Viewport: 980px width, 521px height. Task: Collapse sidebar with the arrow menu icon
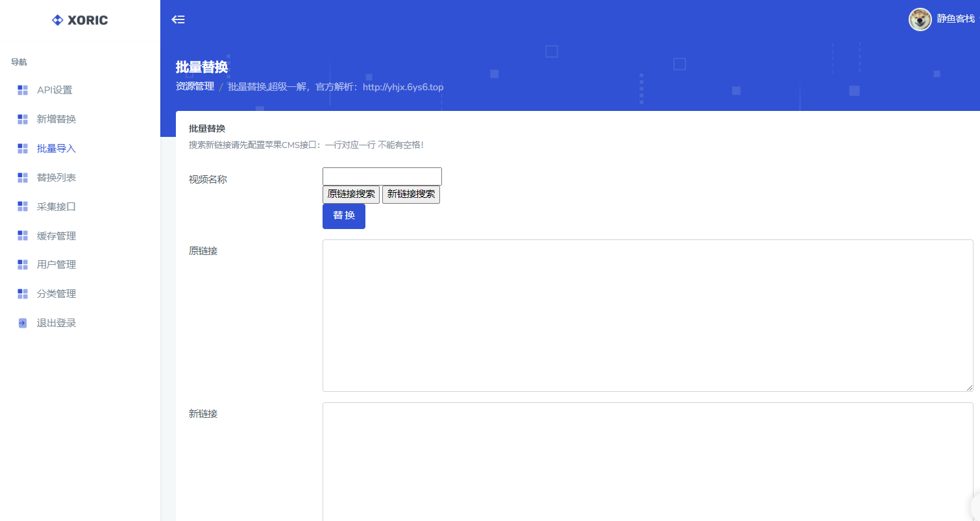pos(178,19)
